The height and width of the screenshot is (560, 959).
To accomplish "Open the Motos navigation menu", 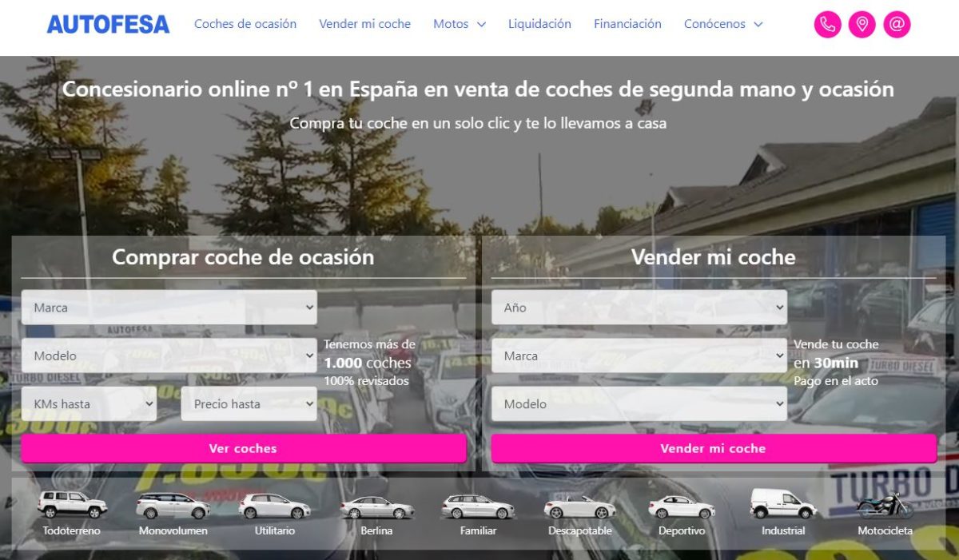I will point(459,24).
